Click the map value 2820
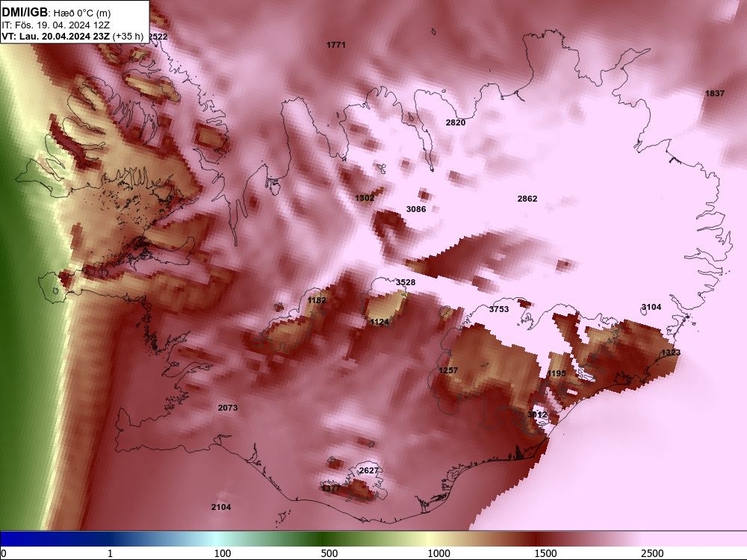The image size is (747, 560). pyautogui.click(x=456, y=122)
